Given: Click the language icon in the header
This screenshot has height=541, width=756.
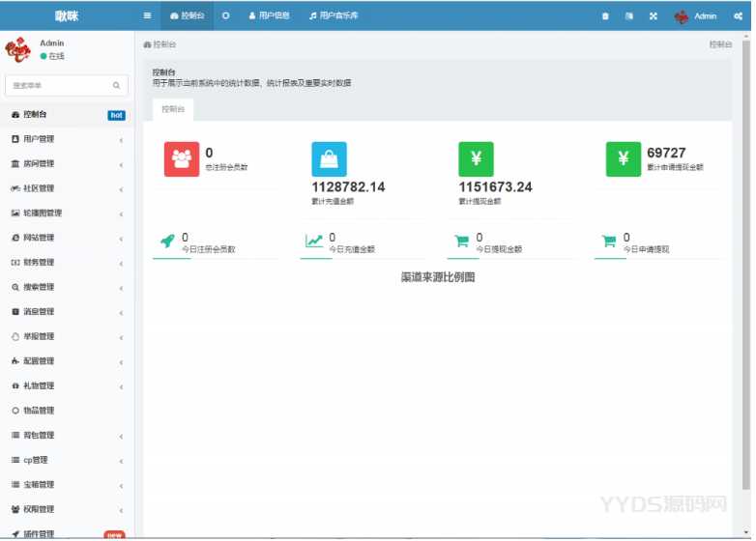Looking at the screenshot, I should (x=629, y=16).
